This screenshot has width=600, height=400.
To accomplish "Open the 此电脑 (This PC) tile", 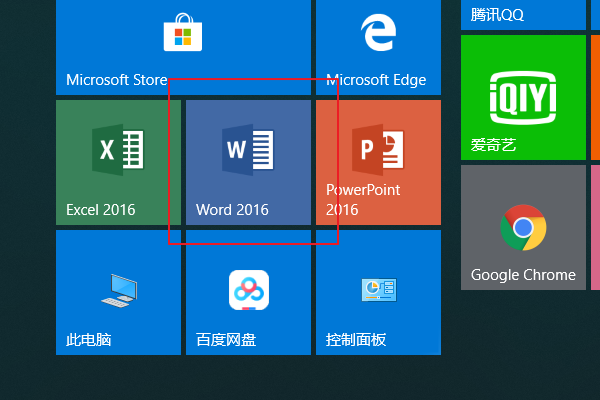I will point(118,292).
